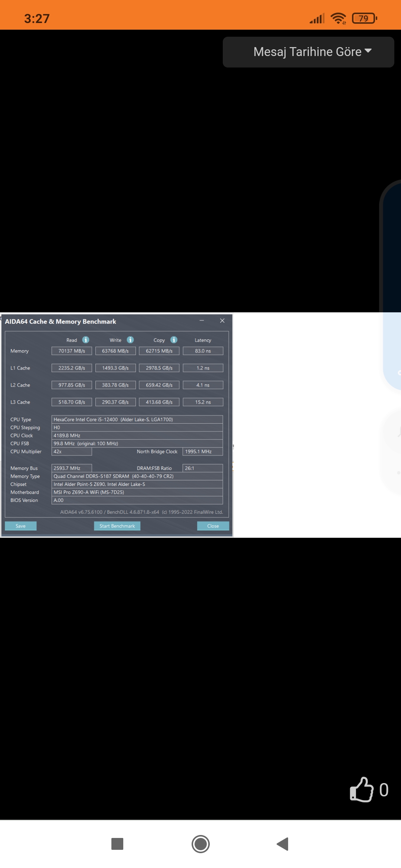This screenshot has height=868, width=401.
Task: Click the Chipset field Intel Alder Point-S Z690
Action: tap(137, 484)
